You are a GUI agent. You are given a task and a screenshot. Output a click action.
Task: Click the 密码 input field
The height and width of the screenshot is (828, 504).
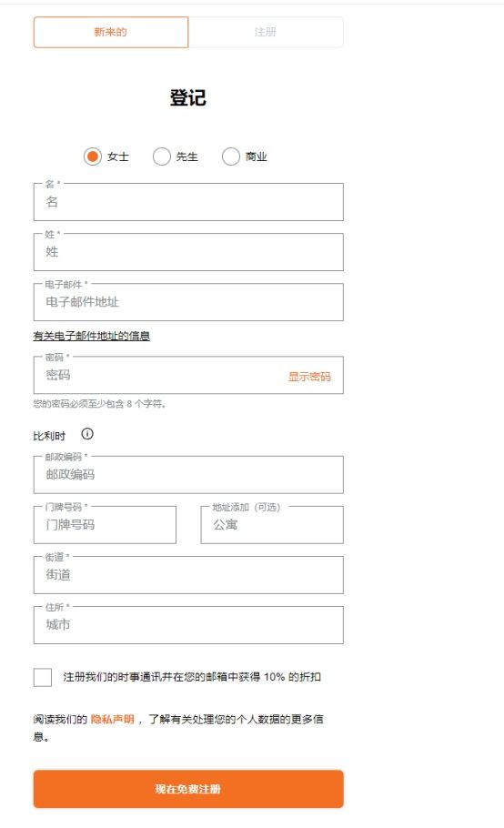point(158,375)
